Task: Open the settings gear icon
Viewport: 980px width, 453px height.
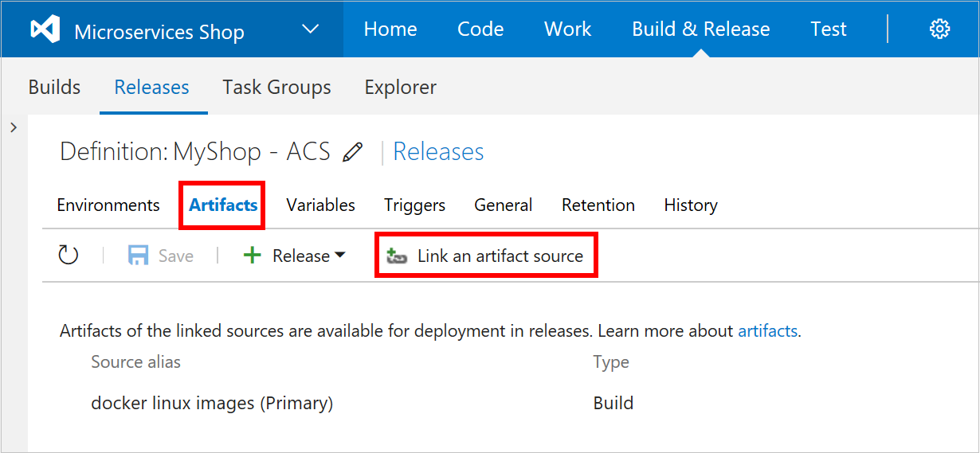Action: 939,29
